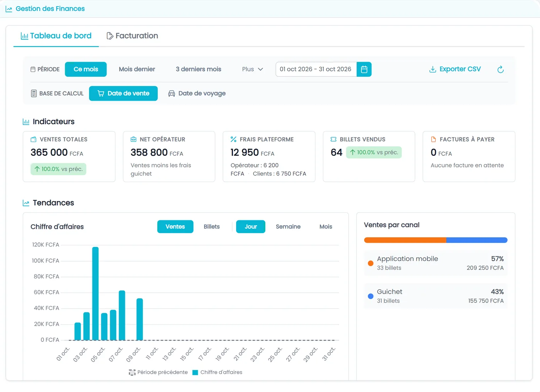Click the Gestion des Finances title
This screenshot has height=392, width=540.
coord(50,9)
